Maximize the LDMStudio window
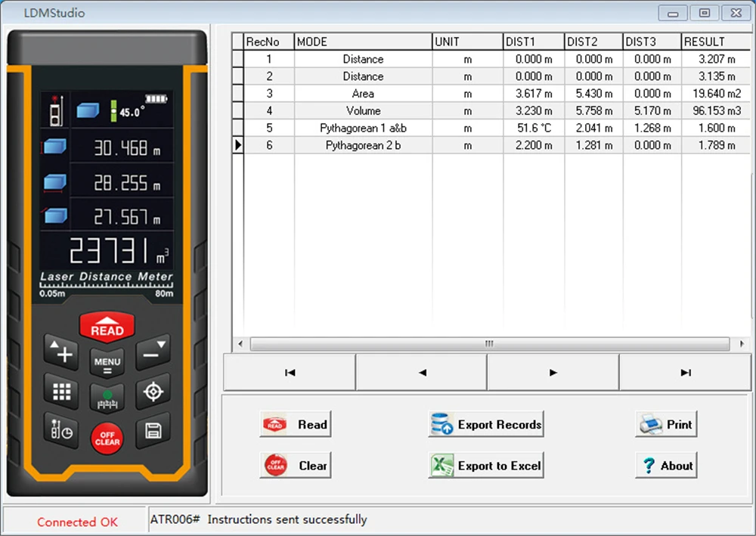This screenshot has height=536, width=756. pos(704,13)
